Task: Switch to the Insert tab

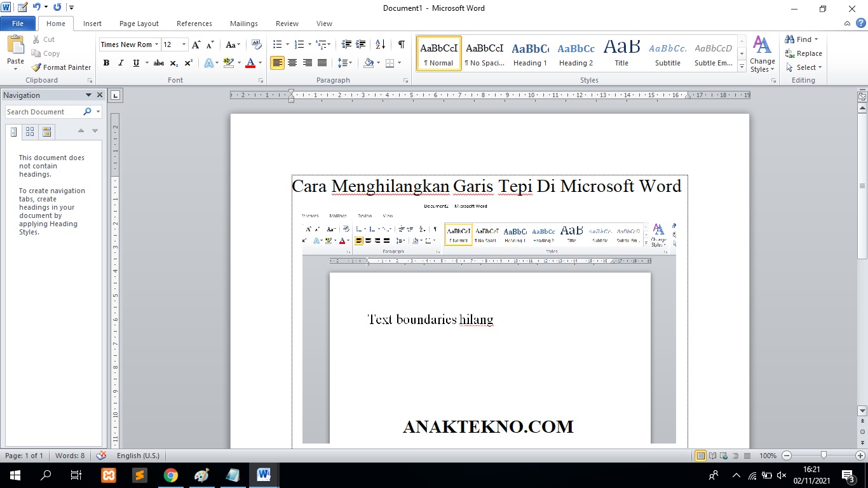Action: click(x=92, y=24)
